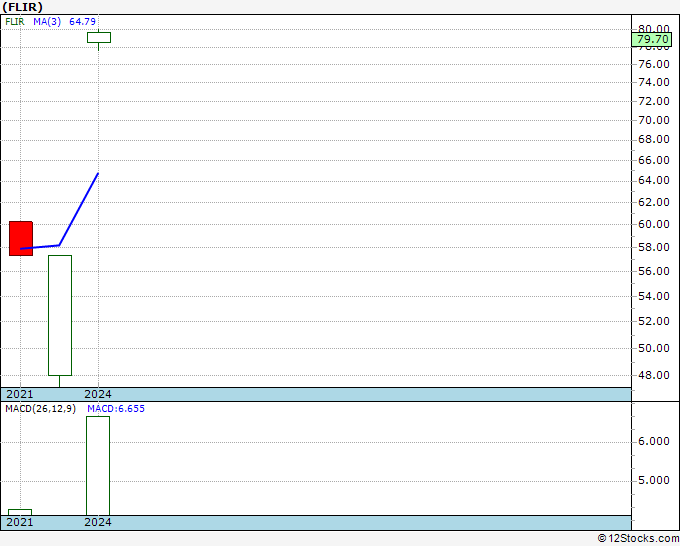
Task: Click the (FLIR) chart title
Action: click(x=23, y=7)
